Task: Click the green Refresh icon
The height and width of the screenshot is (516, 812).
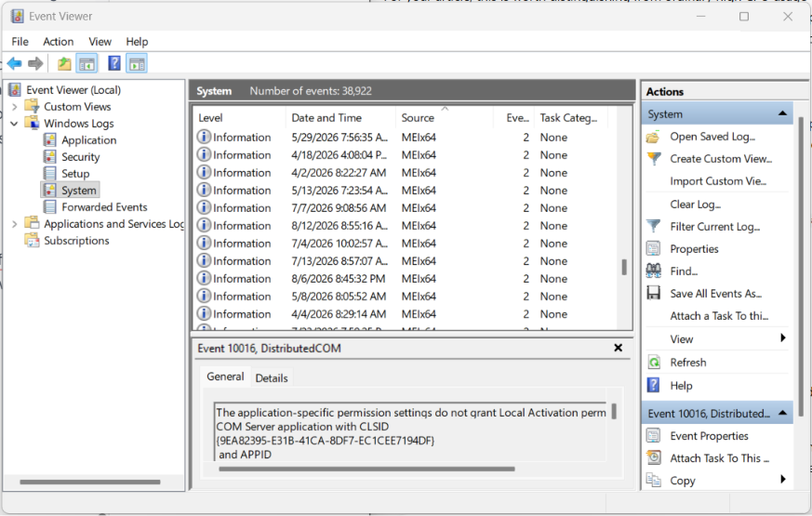Action: (x=654, y=363)
